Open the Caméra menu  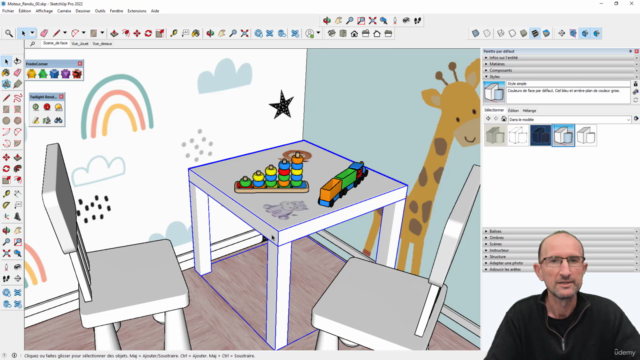[64, 11]
